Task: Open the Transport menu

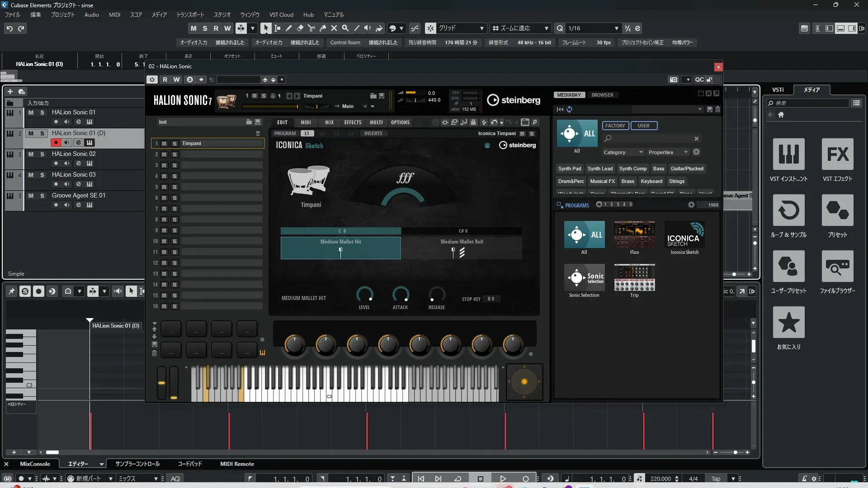Action: click(x=190, y=15)
